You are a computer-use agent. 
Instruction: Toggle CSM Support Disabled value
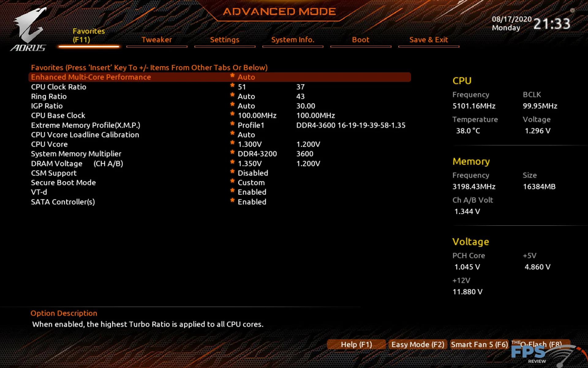(x=253, y=173)
